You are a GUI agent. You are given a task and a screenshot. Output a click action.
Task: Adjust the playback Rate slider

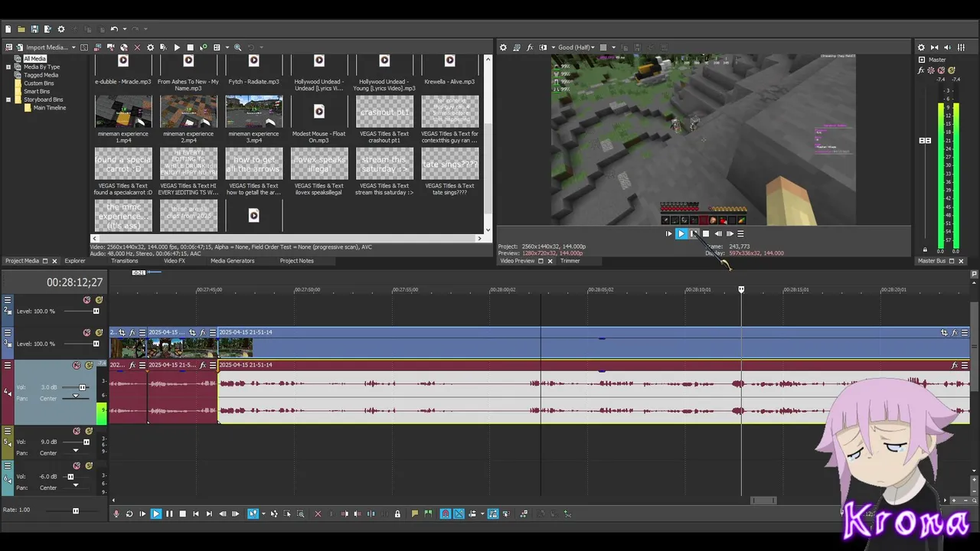click(x=75, y=510)
